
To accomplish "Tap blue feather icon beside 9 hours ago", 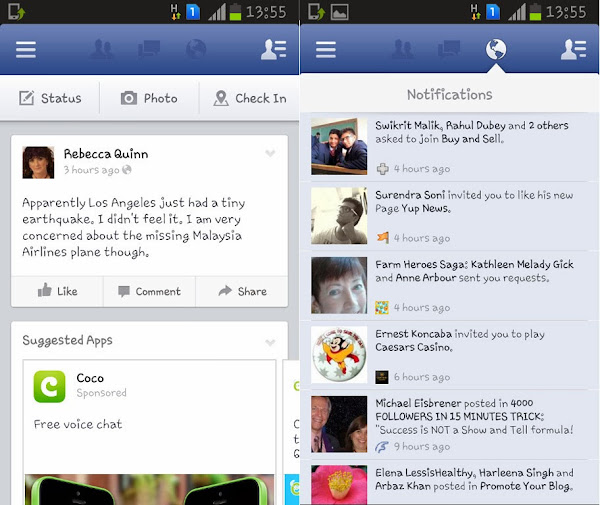I will tap(382, 446).
